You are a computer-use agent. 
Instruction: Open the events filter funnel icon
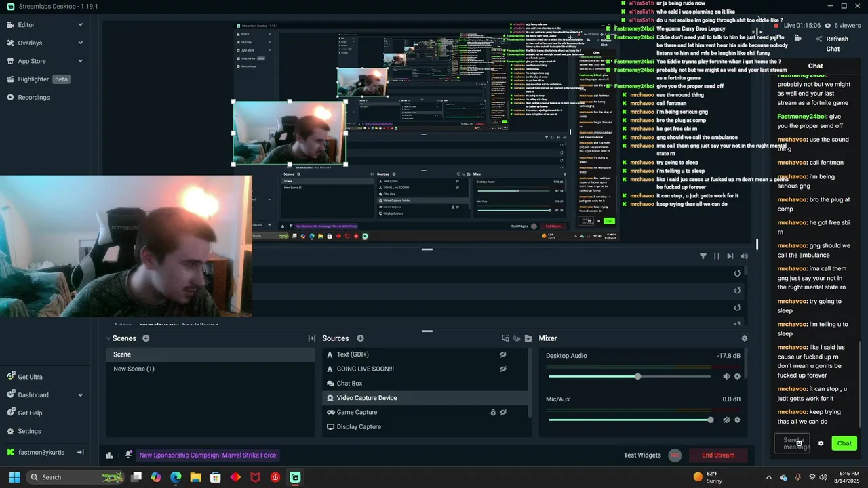pos(703,256)
